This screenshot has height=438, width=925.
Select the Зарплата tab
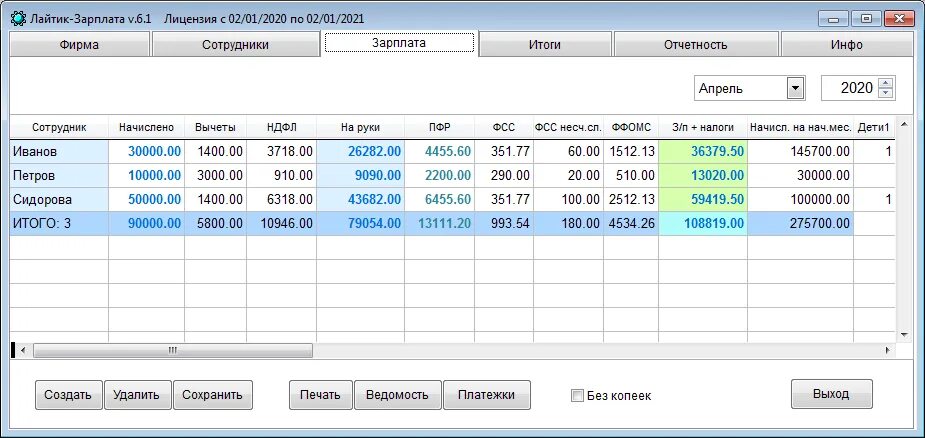click(399, 43)
